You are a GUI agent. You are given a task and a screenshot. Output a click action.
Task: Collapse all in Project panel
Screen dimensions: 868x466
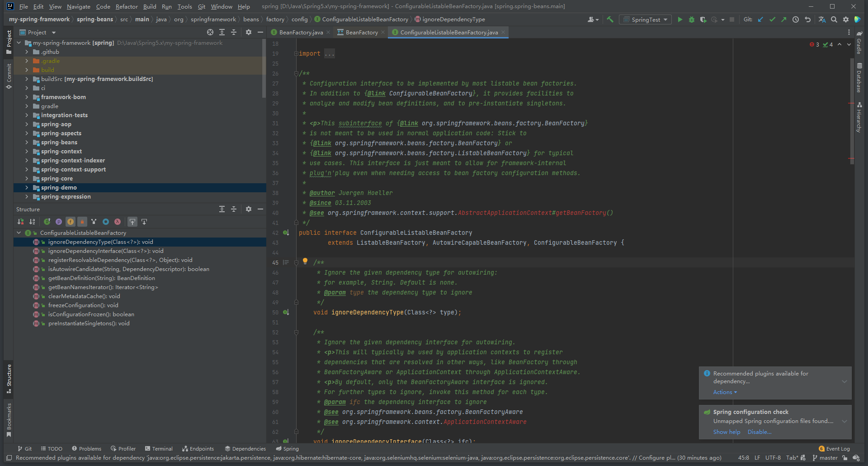tap(234, 32)
